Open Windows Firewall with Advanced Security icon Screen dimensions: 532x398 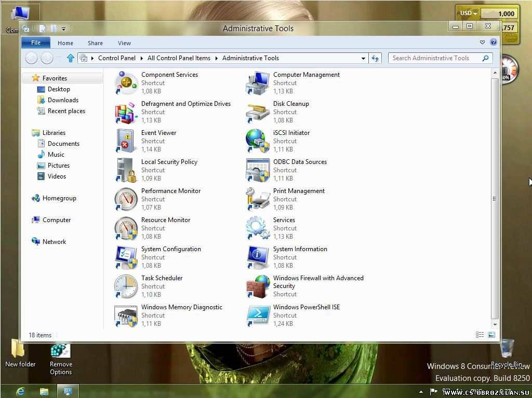pos(258,286)
